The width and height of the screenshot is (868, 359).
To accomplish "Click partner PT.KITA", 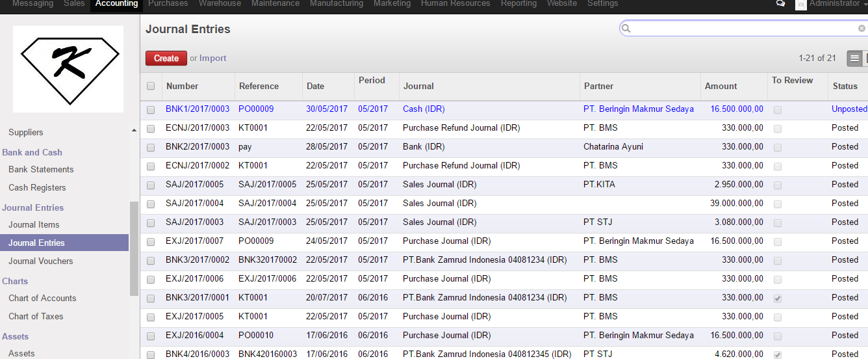I will [599, 184].
